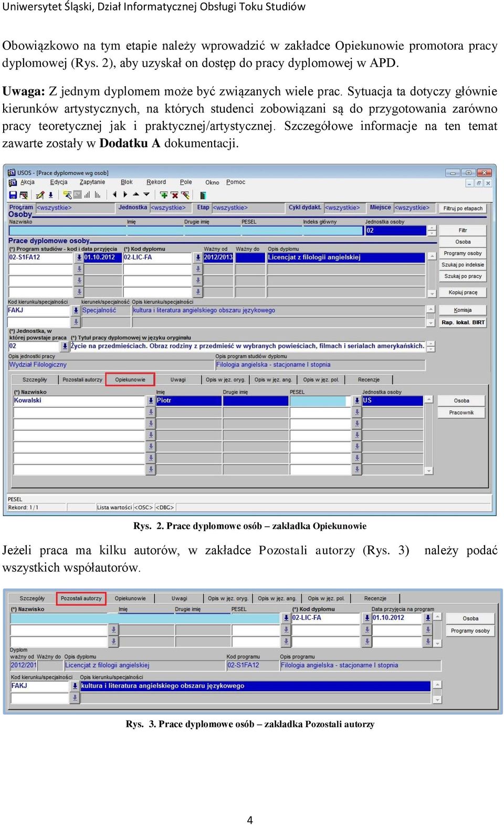Open the Pomoc menu
Viewport: 504px width, 825px height.
(x=236, y=182)
